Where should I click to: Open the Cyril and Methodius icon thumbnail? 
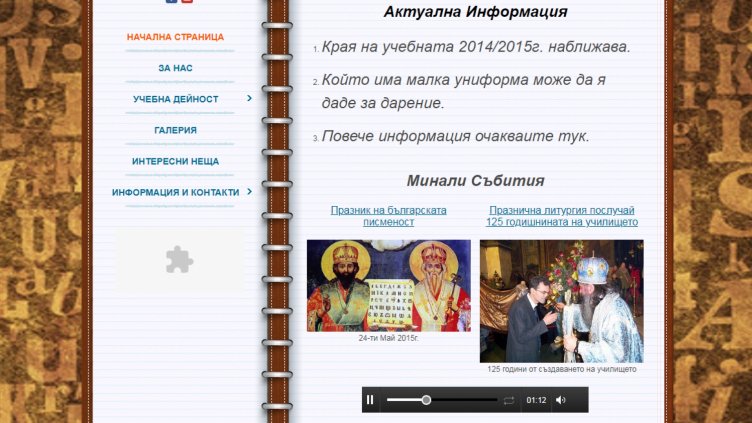click(x=389, y=286)
